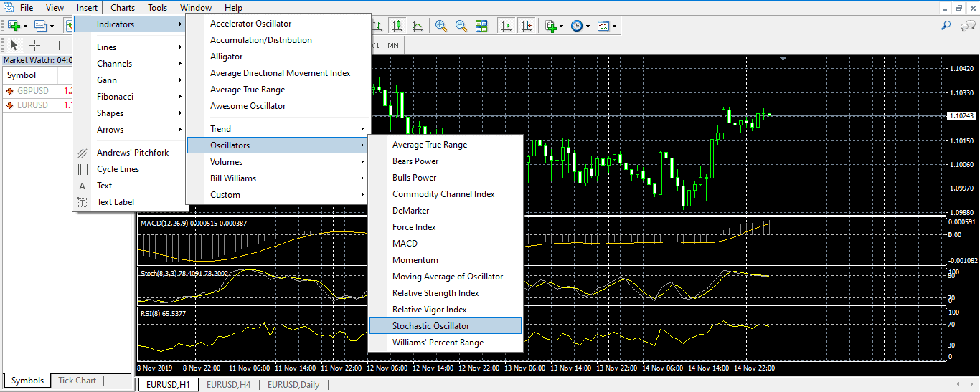Viewport: 980px width, 392px height.
Task: Zoom out on the chart
Action: 461,26
